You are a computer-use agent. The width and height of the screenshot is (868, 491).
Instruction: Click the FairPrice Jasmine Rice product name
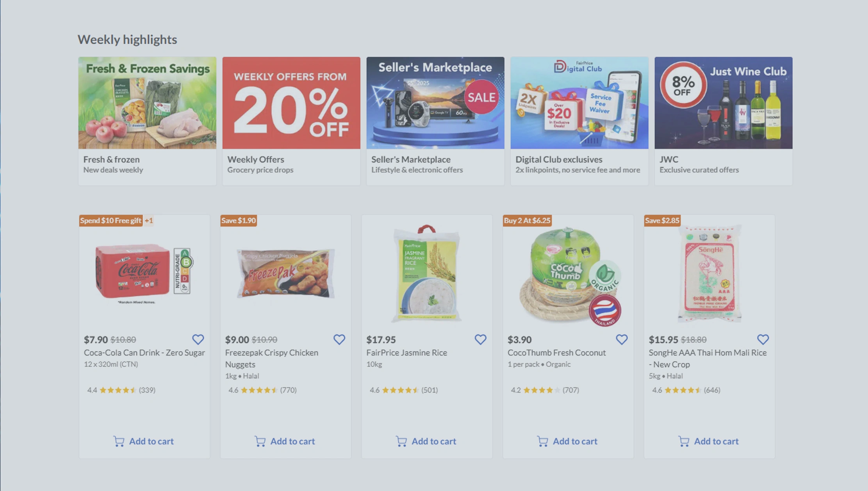pyautogui.click(x=406, y=352)
